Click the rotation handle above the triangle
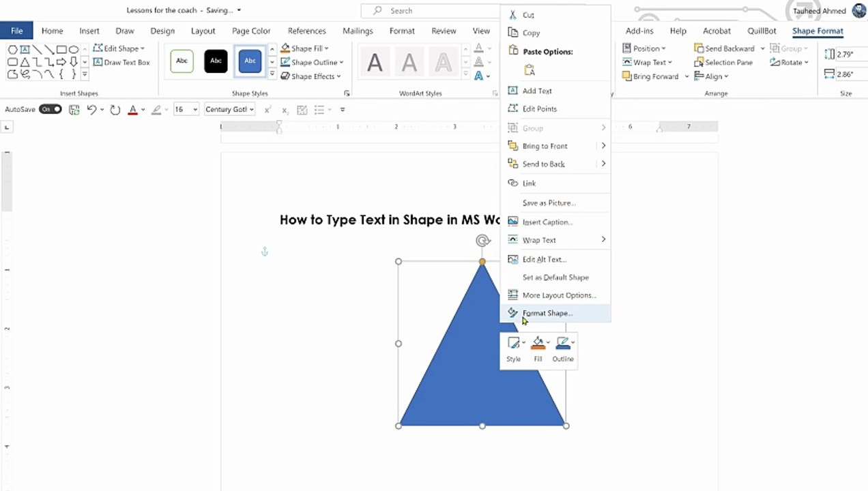Viewport: 868px width, 491px height. point(482,240)
